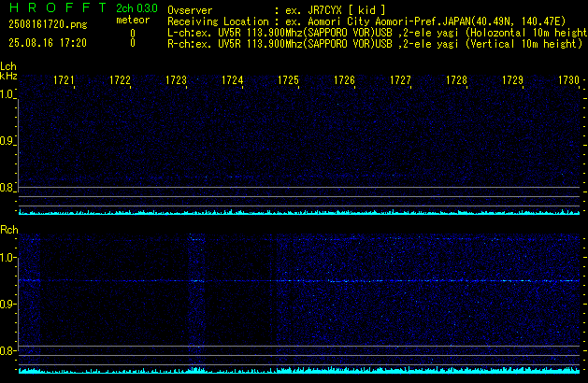
Task: Click the Rch cyan signal level trace
Action: point(299,370)
